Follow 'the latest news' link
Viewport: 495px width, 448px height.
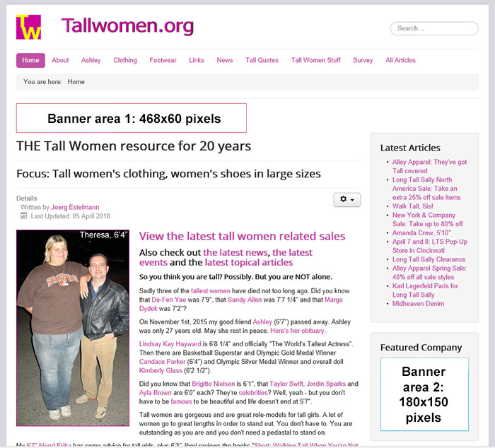[x=235, y=252]
